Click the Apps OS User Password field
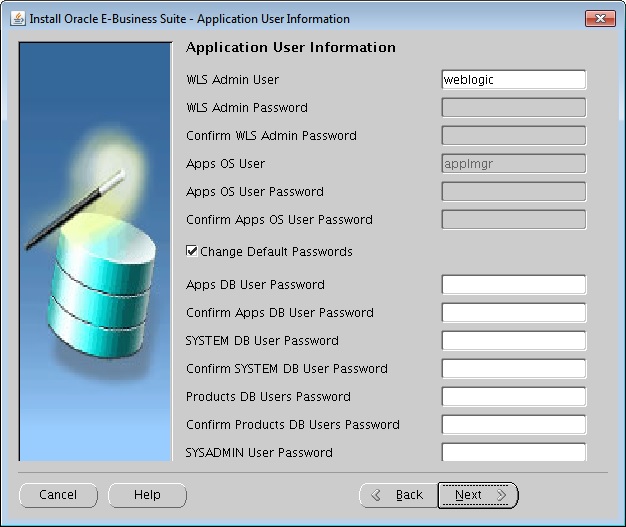The width and height of the screenshot is (626, 527). (x=513, y=192)
